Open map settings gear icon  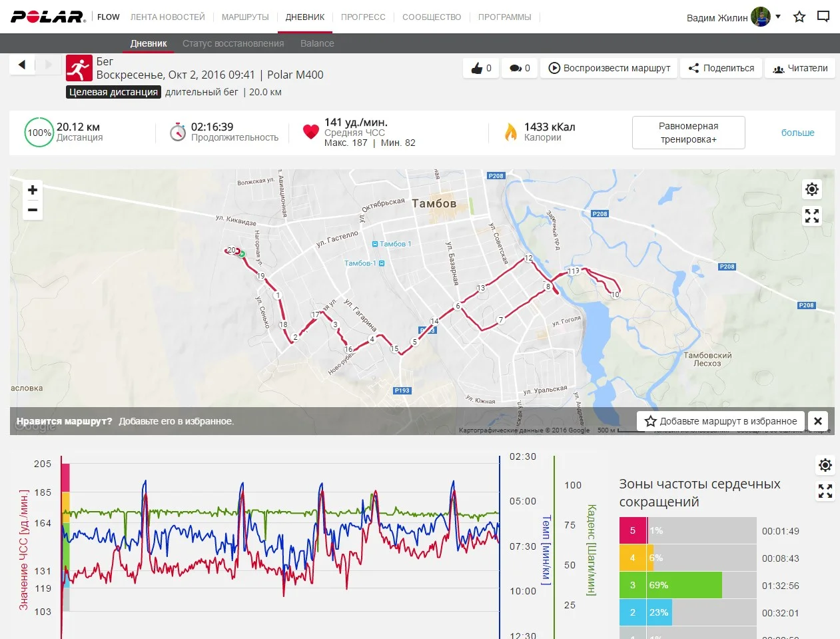tap(812, 189)
